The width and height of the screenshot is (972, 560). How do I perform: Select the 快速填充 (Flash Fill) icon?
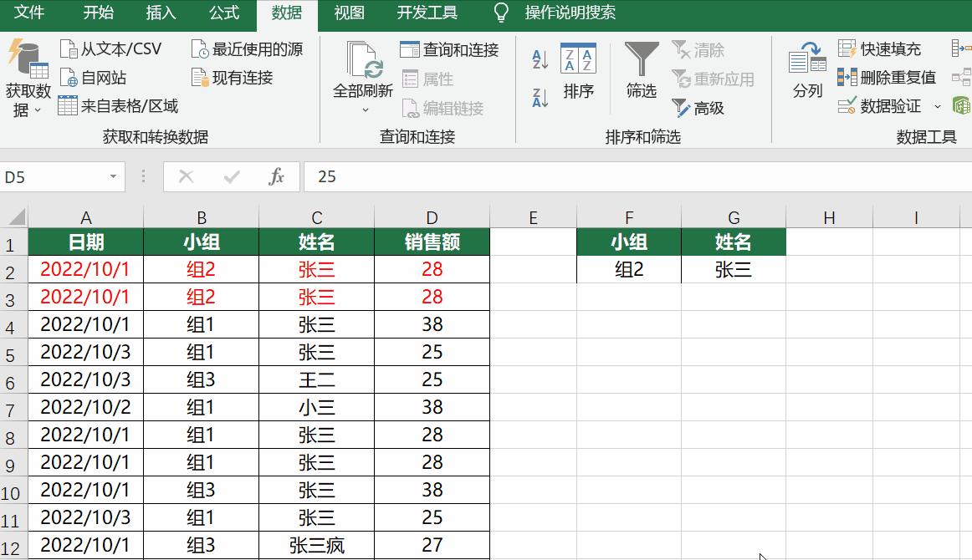coord(847,48)
